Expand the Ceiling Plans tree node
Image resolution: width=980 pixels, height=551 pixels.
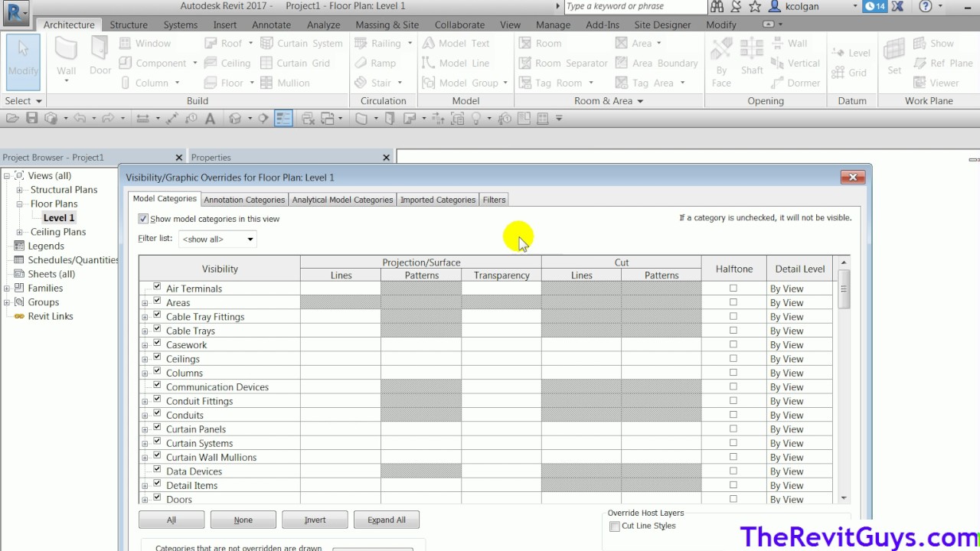(20, 232)
